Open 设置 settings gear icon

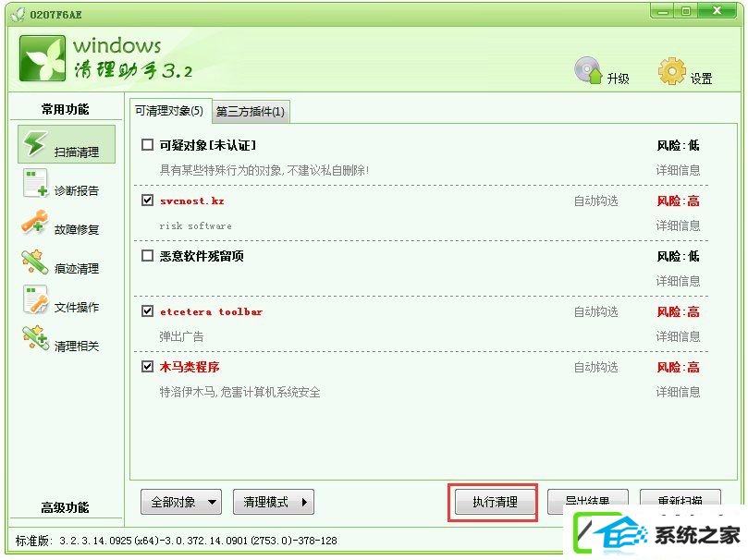pos(672,71)
